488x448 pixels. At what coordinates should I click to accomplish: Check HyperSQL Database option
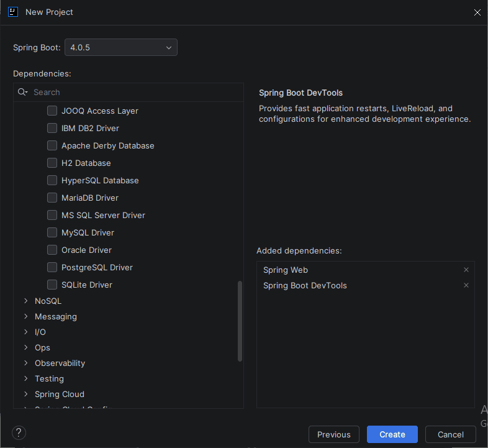(52, 180)
